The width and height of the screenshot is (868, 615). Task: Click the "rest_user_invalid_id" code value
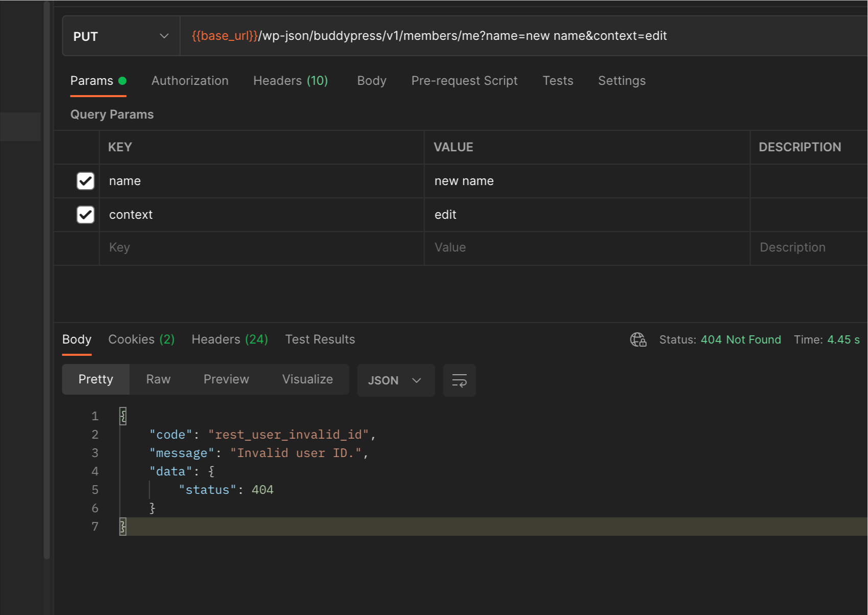pyautogui.click(x=288, y=435)
